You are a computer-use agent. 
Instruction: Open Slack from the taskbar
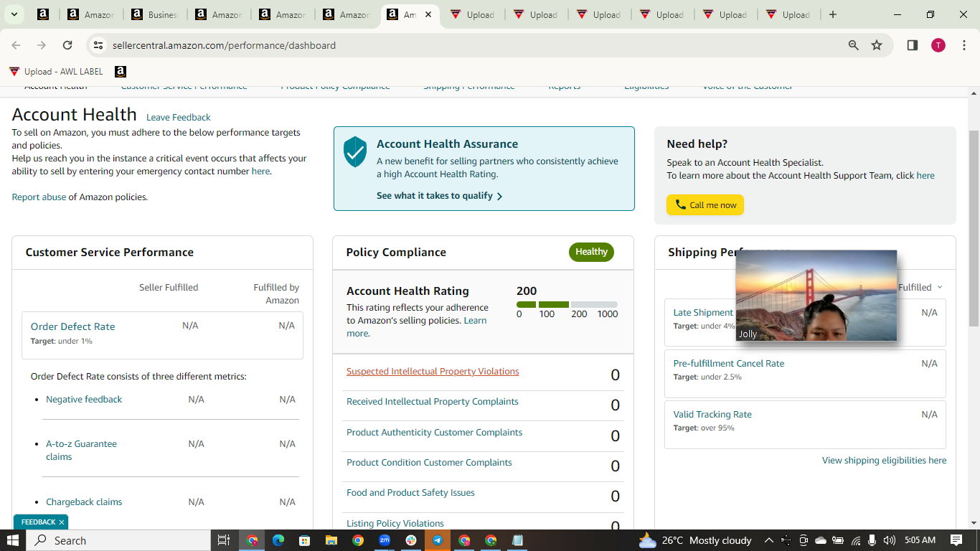click(x=411, y=540)
